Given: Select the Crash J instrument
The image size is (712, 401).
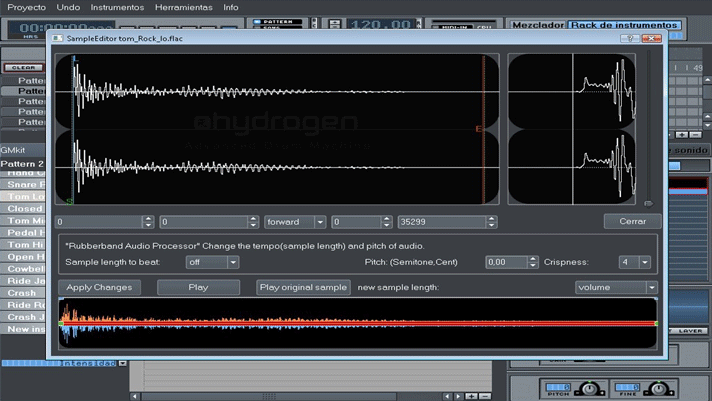Looking at the screenshot, I should pyautogui.click(x=23, y=317).
